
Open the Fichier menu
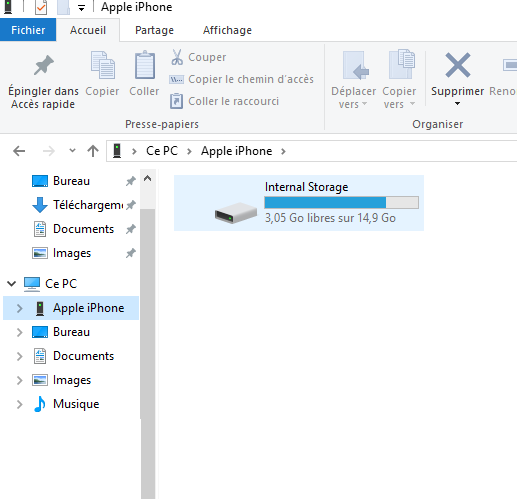point(28,30)
